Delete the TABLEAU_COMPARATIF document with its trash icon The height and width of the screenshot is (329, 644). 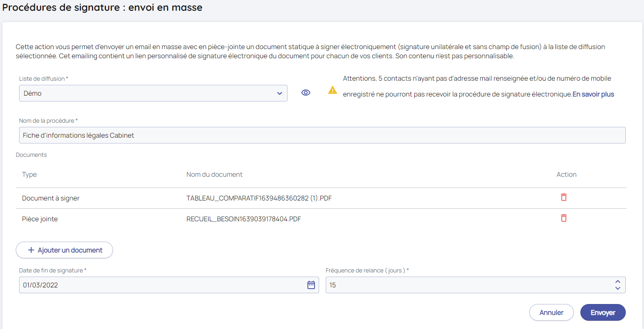tap(563, 198)
